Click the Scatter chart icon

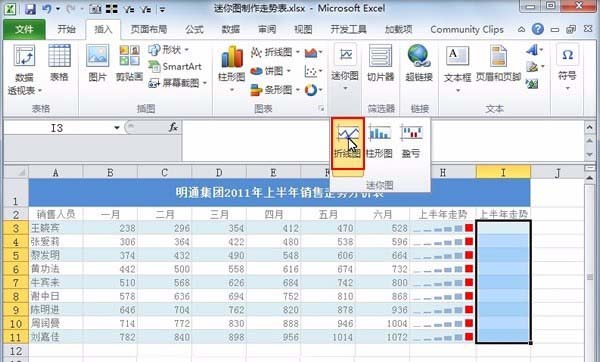[x=313, y=71]
